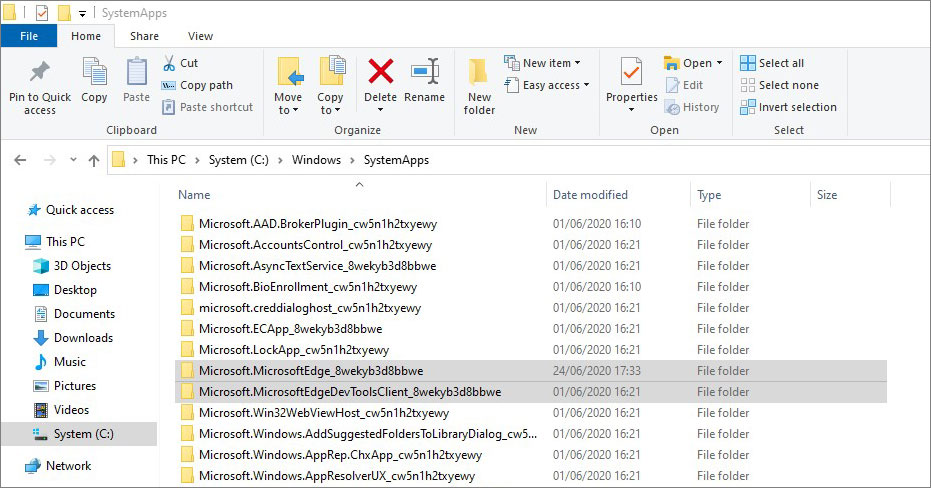Create a New folder from ribbon
This screenshot has height=488, width=931.
479,86
